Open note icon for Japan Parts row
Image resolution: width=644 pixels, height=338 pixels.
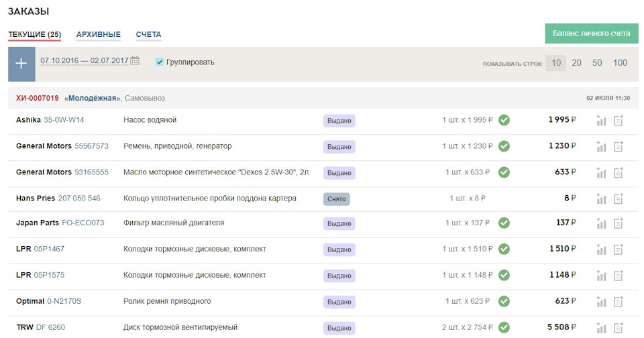(619, 223)
